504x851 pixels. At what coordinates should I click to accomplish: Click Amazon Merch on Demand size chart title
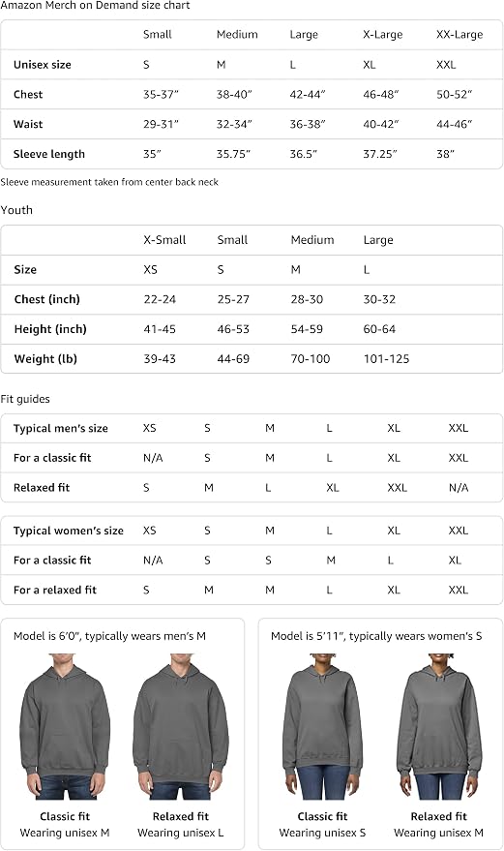[x=95, y=6]
